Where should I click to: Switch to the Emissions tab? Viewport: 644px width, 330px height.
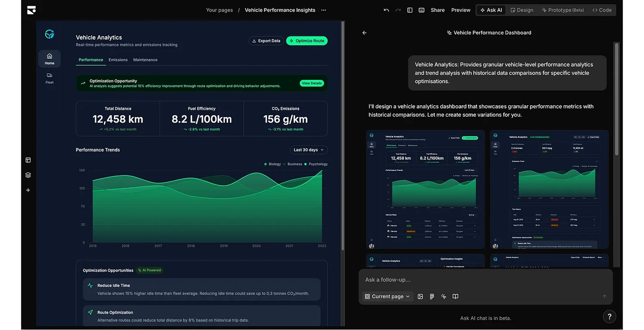[x=118, y=60]
